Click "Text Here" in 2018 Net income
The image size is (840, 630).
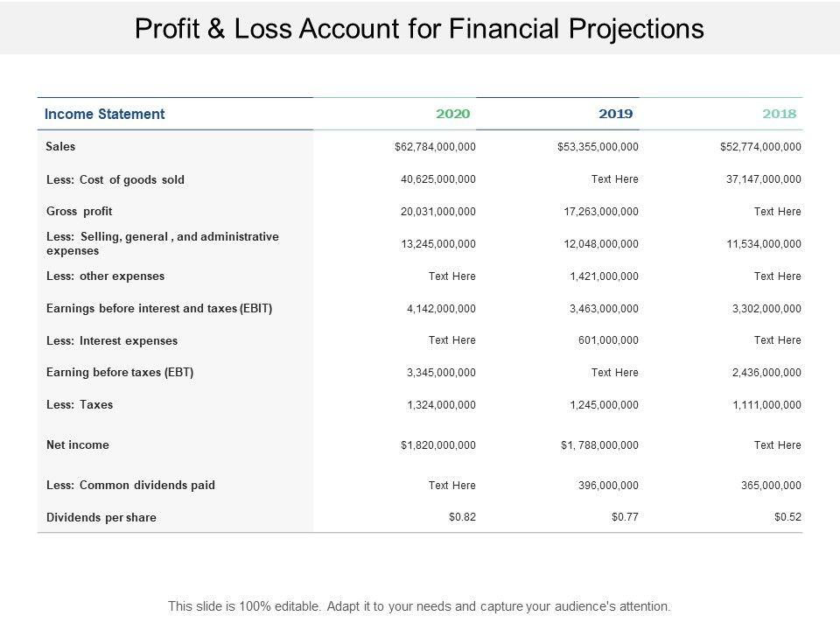(x=777, y=445)
